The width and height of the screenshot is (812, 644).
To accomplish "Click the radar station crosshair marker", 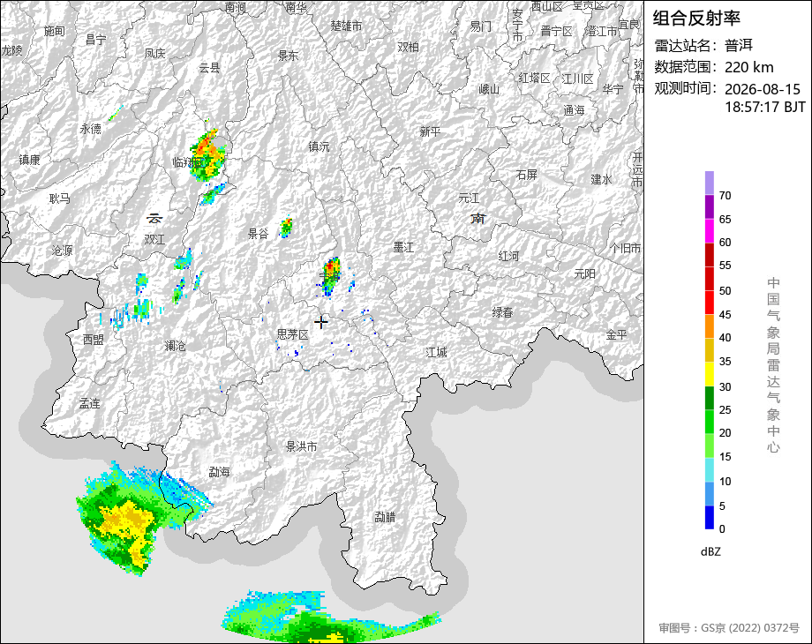I will tap(320, 322).
